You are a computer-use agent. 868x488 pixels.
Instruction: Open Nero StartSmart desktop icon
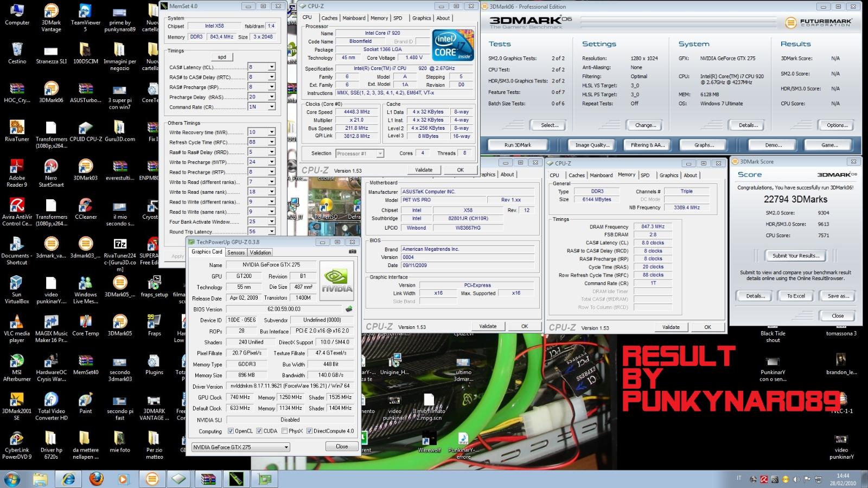pos(51,173)
